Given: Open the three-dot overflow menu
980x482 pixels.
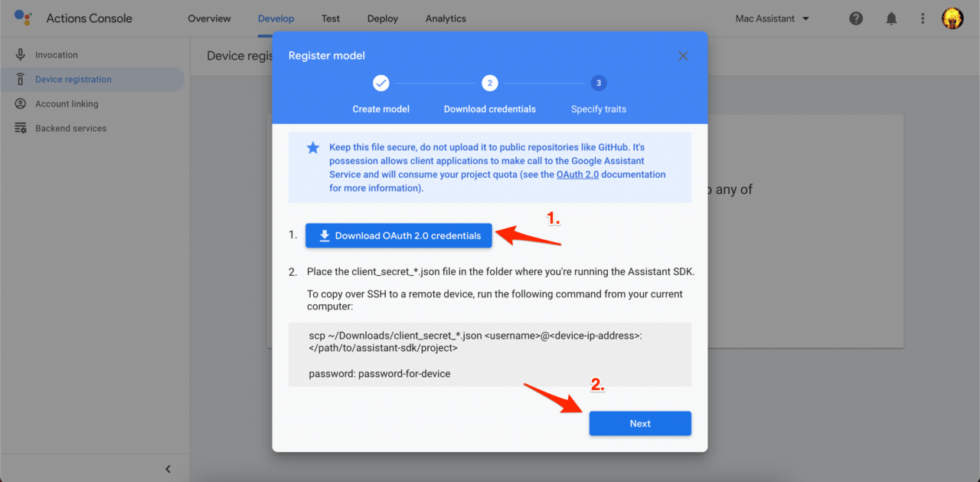Looking at the screenshot, I should click(x=923, y=18).
